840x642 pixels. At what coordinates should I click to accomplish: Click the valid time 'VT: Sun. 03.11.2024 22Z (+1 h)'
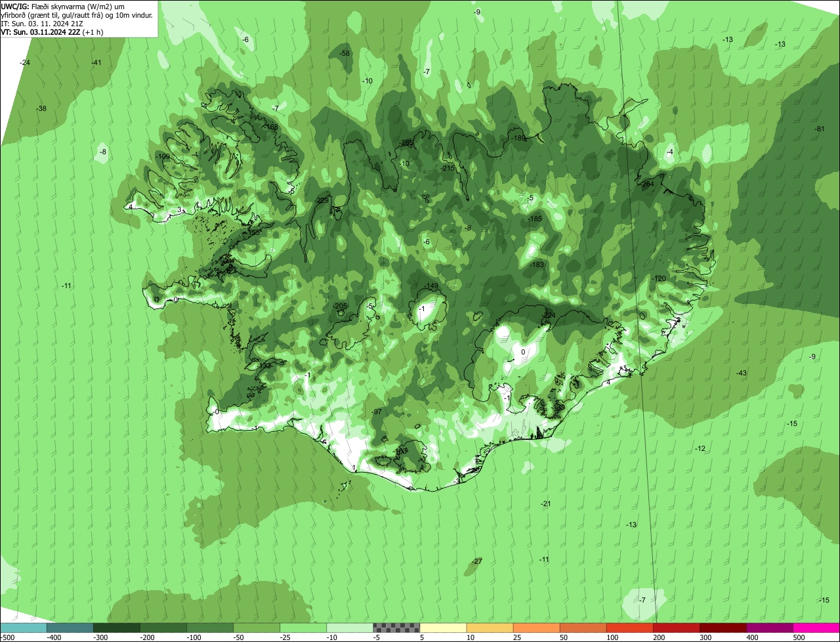(x=52, y=32)
